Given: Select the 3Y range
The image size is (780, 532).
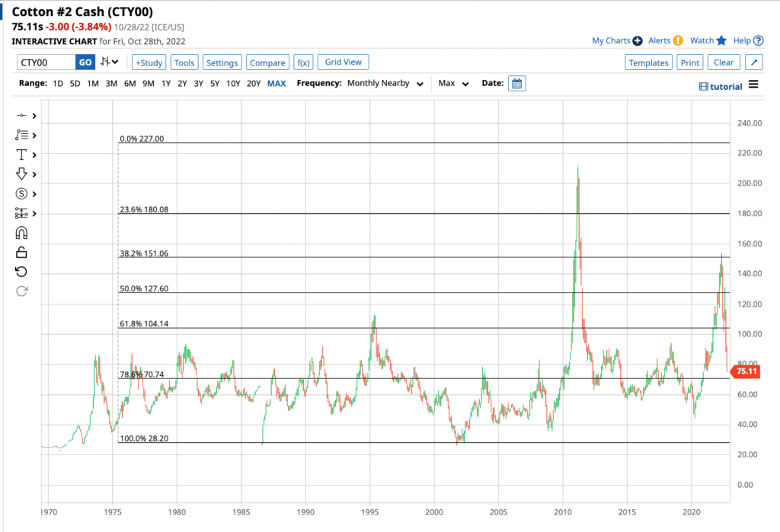Looking at the screenshot, I should (x=199, y=84).
